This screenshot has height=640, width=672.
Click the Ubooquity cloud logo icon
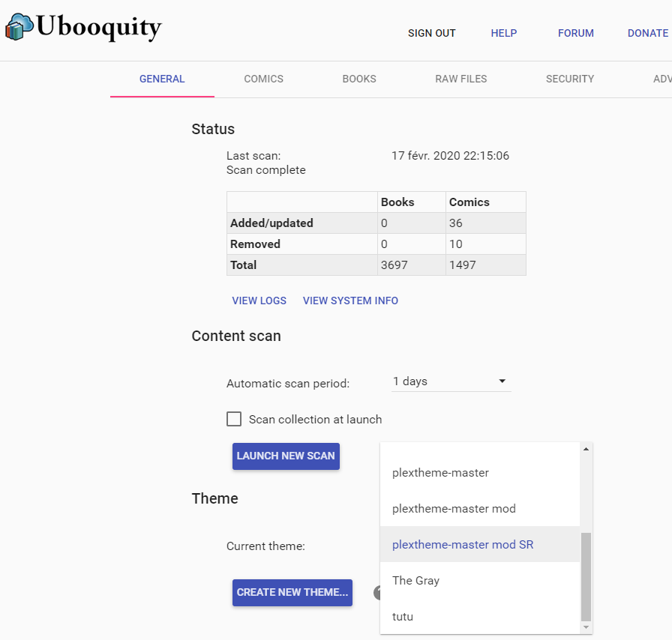[19, 26]
